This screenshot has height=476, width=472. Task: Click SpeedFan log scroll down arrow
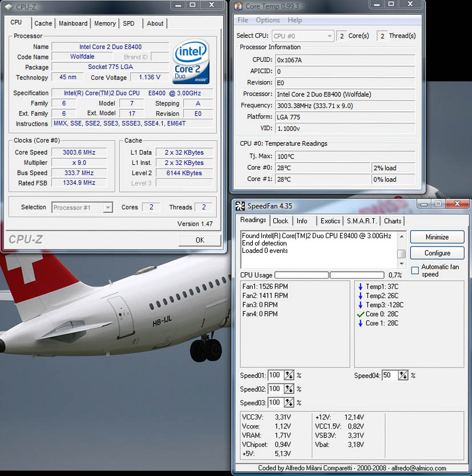point(402,264)
